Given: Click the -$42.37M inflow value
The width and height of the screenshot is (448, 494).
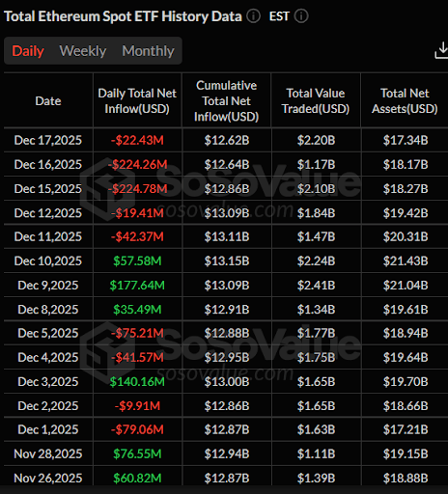Looking at the screenshot, I should click(x=137, y=236).
